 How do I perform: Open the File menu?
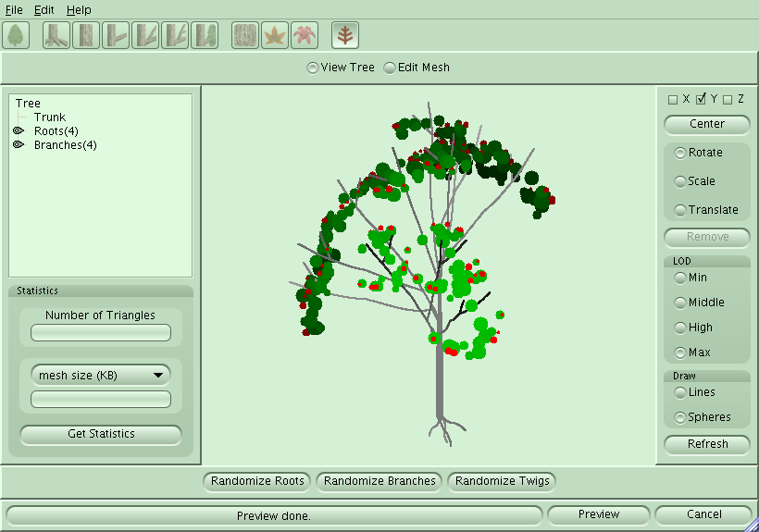(x=14, y=9)
